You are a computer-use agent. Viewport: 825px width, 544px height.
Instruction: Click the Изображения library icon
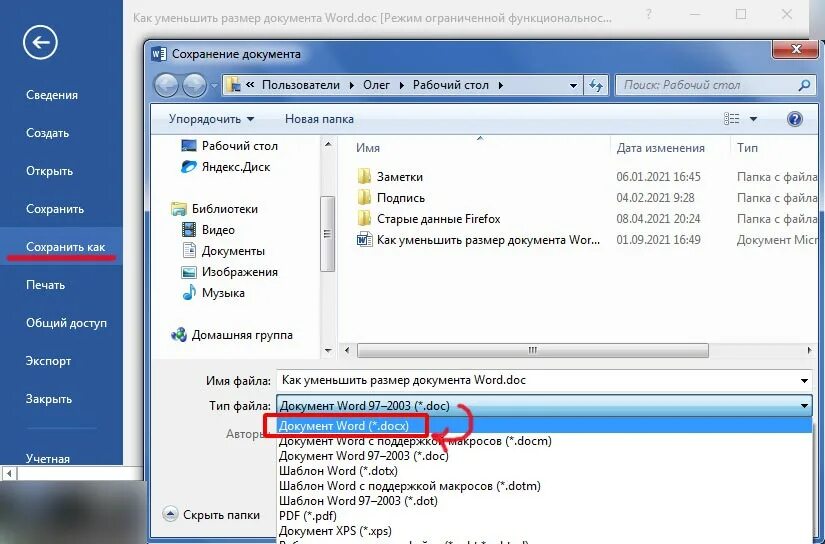click(188, 272)
